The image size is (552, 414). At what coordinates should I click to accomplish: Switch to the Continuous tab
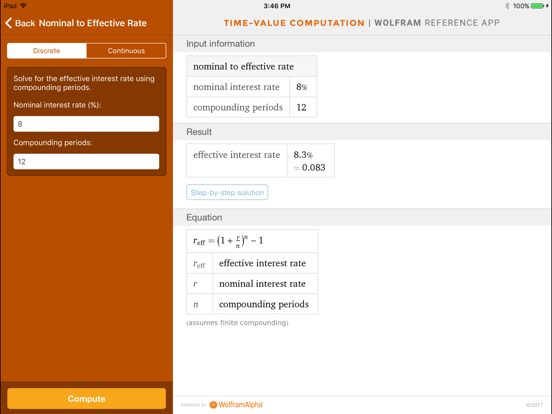click(x=126, y=51)
